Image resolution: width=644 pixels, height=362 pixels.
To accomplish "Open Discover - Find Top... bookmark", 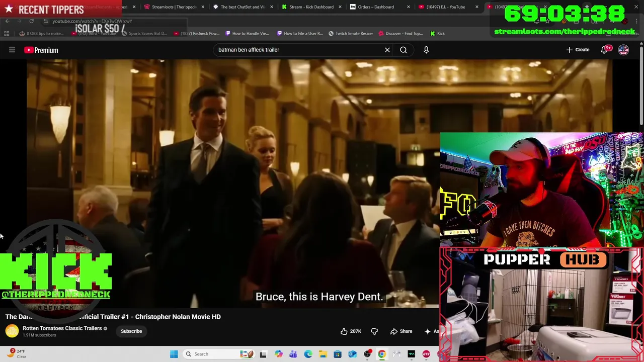I will pyautogui.click(x=400, y=33).
